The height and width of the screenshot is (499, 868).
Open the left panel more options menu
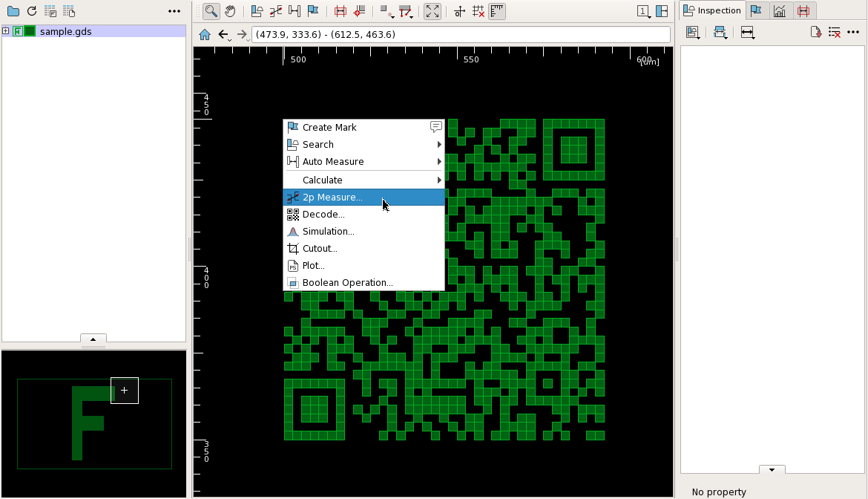(x=174, y=11)
